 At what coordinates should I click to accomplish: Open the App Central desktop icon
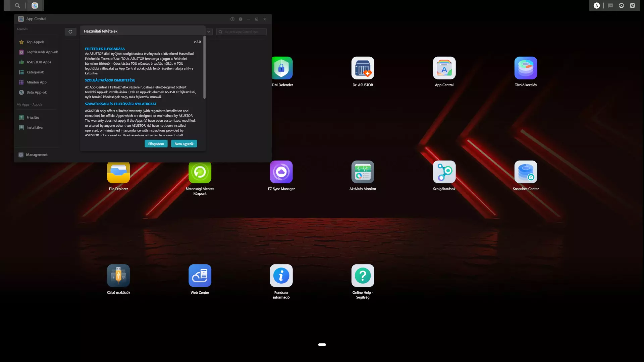pos(444,68)
